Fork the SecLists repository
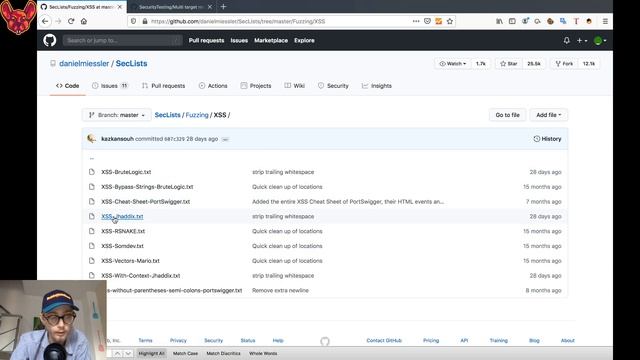This screenshot has height=360, width=640. 564,64
